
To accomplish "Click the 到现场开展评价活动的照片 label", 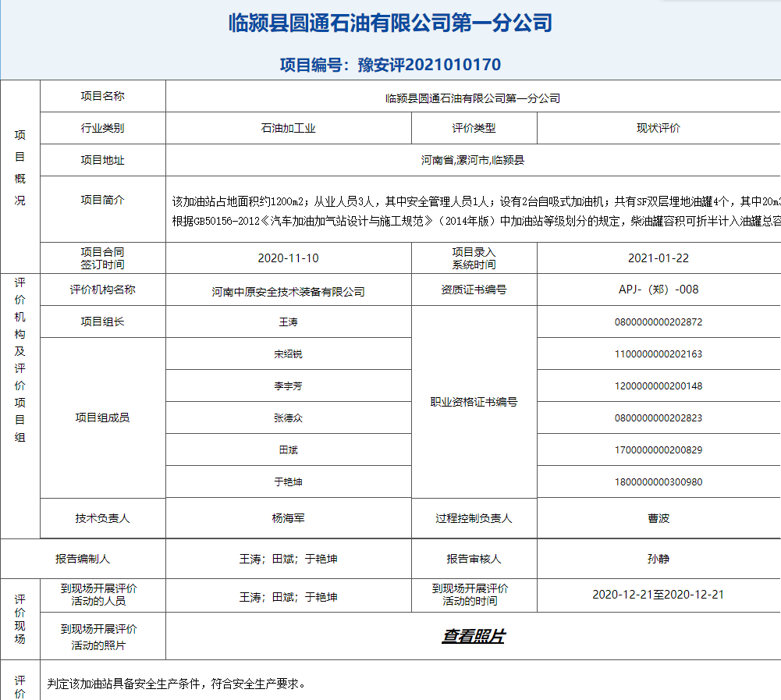I will click(x=98, y=637).
